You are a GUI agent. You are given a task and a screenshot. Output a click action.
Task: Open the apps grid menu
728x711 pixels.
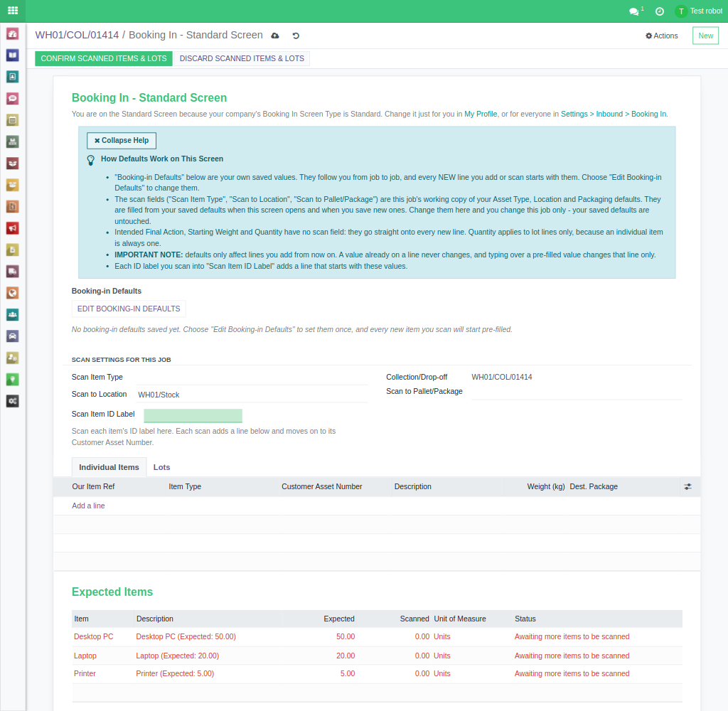pos(13,11)
